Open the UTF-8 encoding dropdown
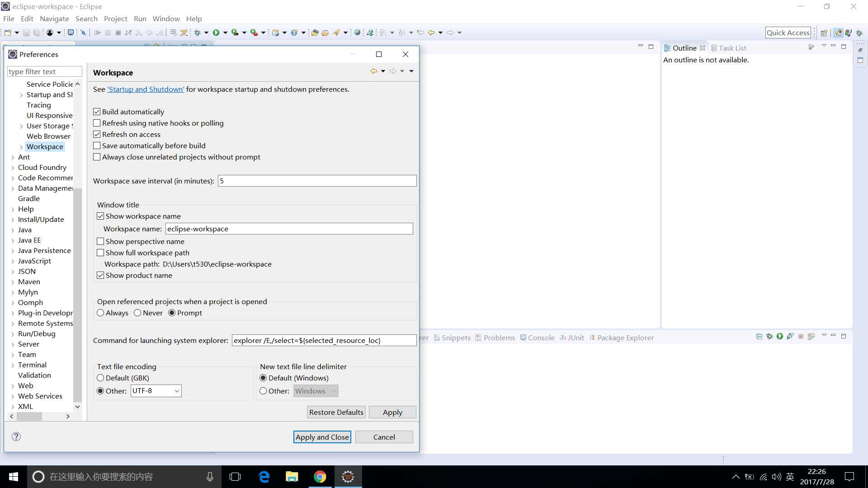Viewport: 868px width, 488px height. pyautogui.click(x=177, y=391)
